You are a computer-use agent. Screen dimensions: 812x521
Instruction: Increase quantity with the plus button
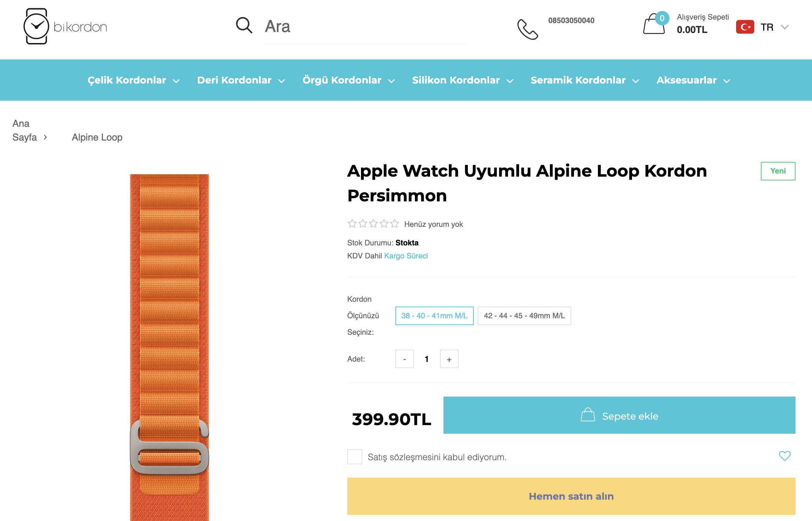pyautogui.click(x=449, y=359)
